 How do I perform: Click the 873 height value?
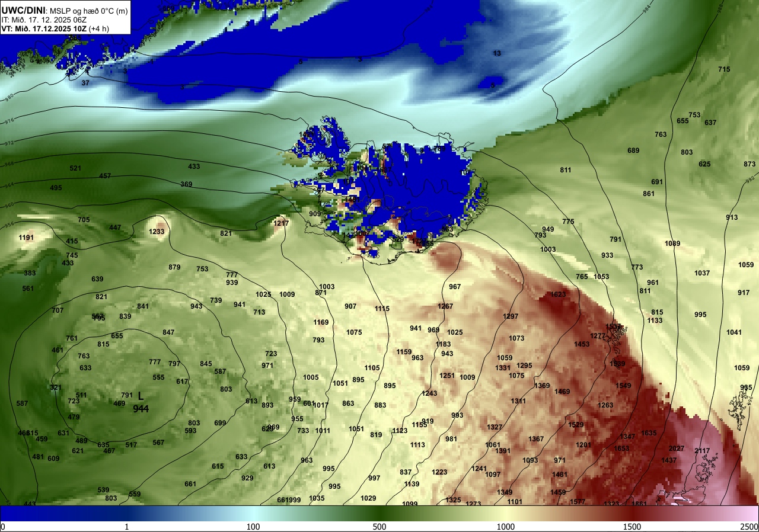[750, 164]
